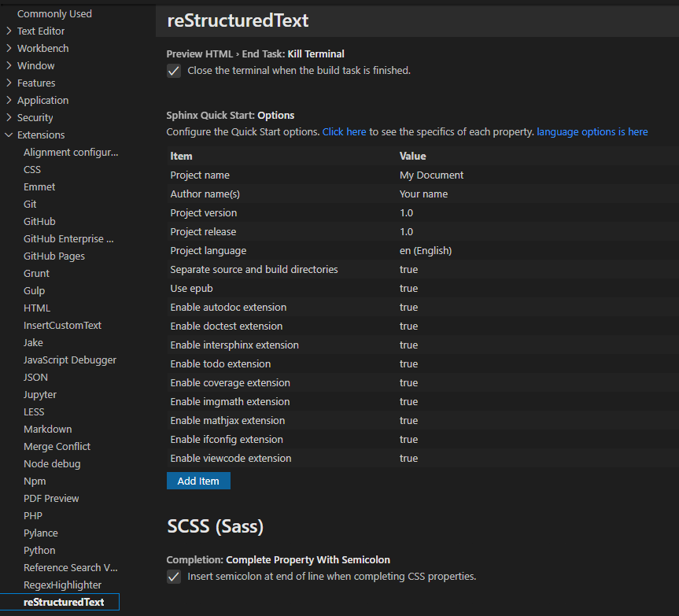This screenshot has width=679, height=616.
Task: Edit the Project name value My Document
Action: tap(433, 174)
